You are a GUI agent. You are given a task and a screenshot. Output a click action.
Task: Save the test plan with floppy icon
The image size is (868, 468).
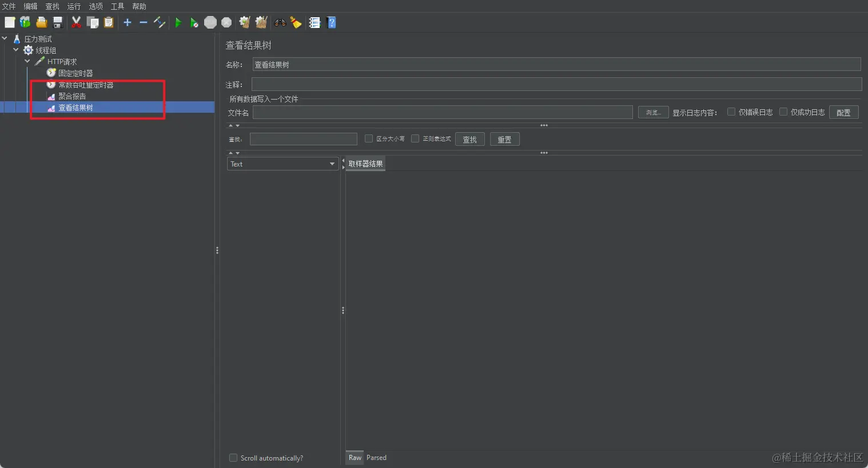point(58,22)
